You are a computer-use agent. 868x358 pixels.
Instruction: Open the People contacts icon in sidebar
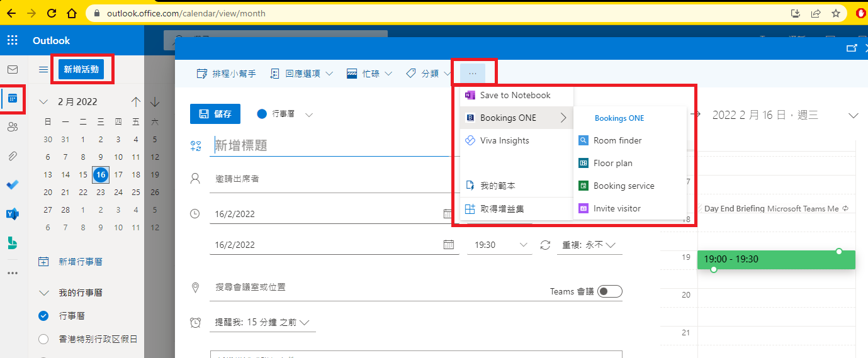(13, 127)
